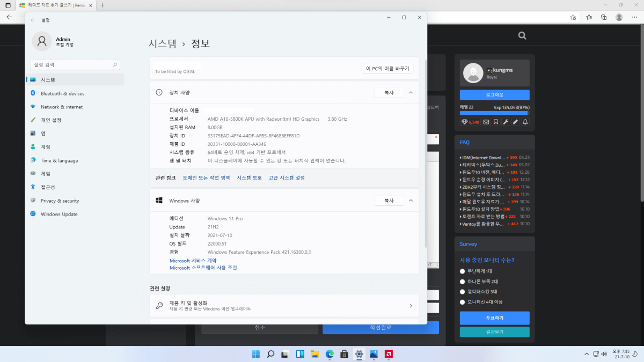
Task: Click the 로그아웃 button in the webpage
Action: tap(494, 95)
